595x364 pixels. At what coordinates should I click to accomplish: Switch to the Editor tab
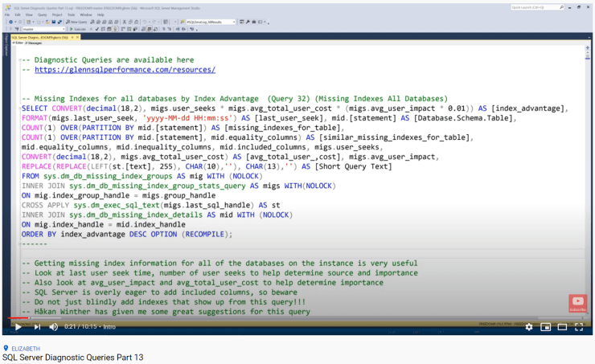pos(18,43)
